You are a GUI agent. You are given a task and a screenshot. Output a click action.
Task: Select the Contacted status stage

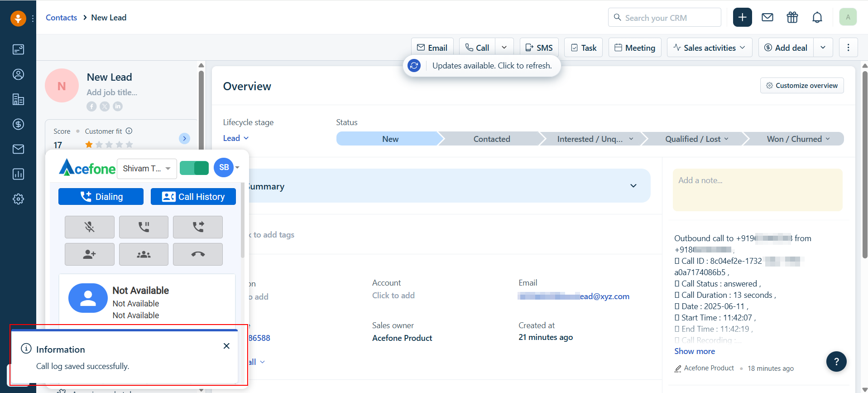(x=492, y=139)
